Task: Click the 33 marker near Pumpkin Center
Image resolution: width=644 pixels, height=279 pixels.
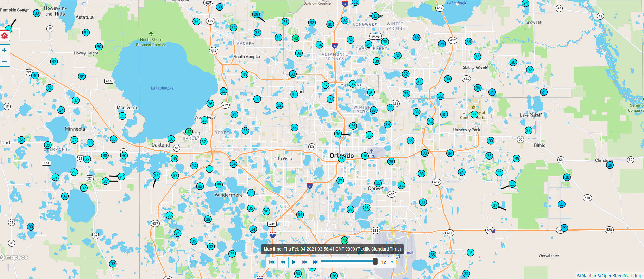Action: click(37, 13)
